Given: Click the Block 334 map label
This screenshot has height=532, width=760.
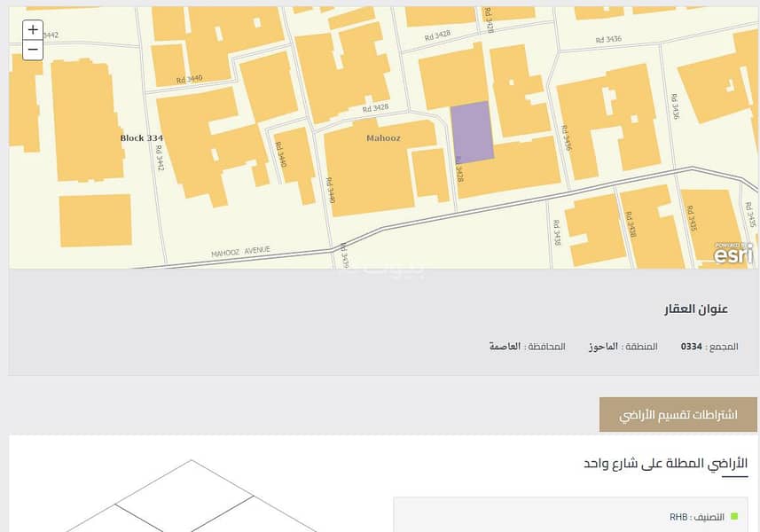Looking at the screenshot, I should click(x=142, y=138).
